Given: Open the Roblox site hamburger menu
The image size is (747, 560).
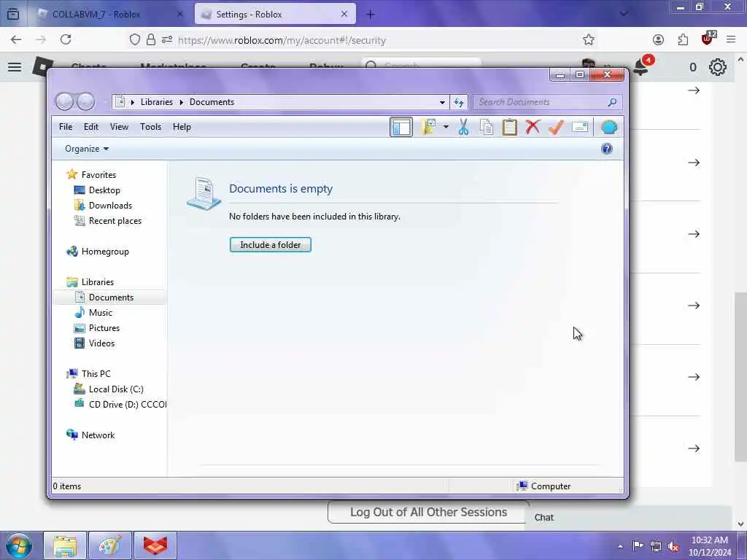Looking at the screenshot, I should pyautogui.click(x=15, y=66).
